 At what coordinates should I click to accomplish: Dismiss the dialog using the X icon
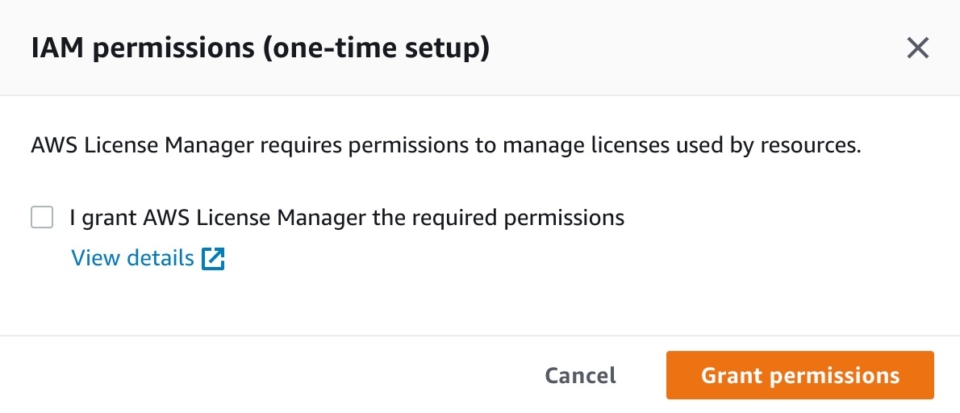[x=918, y=48]
